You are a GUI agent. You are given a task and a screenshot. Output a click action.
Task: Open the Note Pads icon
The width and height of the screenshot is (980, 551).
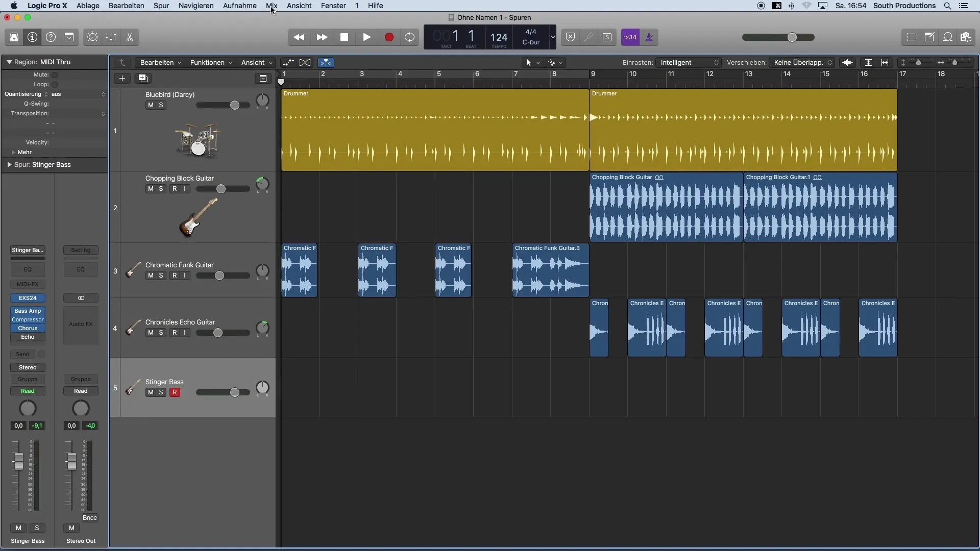pos(929,37)
